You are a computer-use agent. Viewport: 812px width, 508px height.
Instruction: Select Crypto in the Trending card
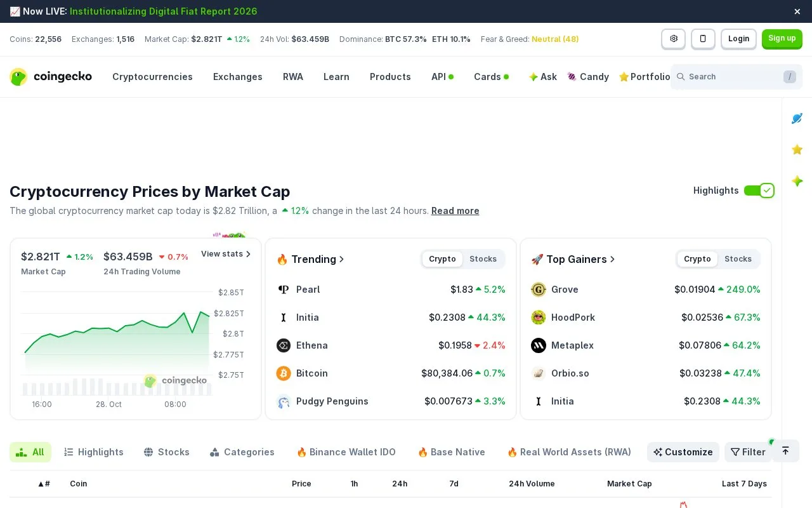(442, 259)
